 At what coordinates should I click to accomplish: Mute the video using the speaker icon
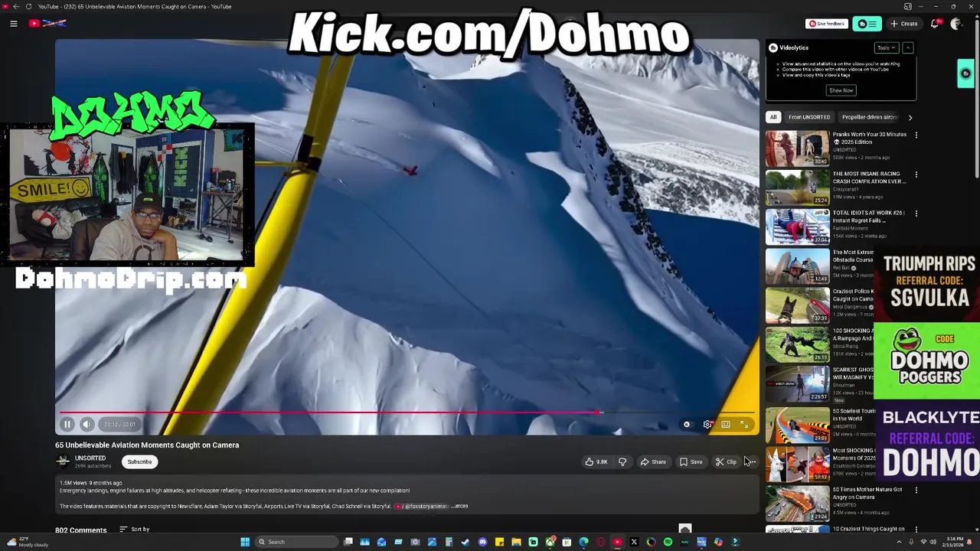point(87,424)
